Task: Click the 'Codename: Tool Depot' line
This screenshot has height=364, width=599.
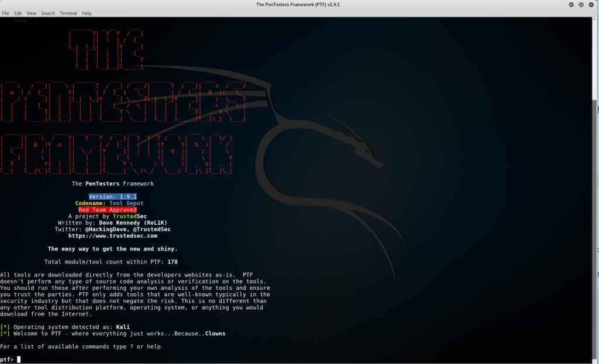Action: click(109, 203)
